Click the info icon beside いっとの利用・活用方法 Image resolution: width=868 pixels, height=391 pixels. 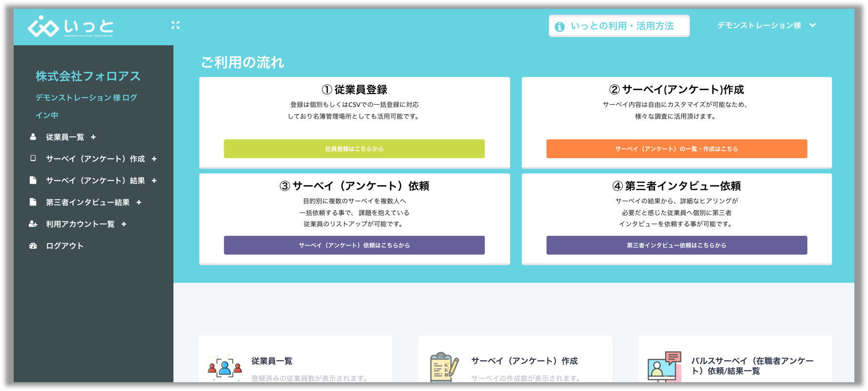(560, 27)
